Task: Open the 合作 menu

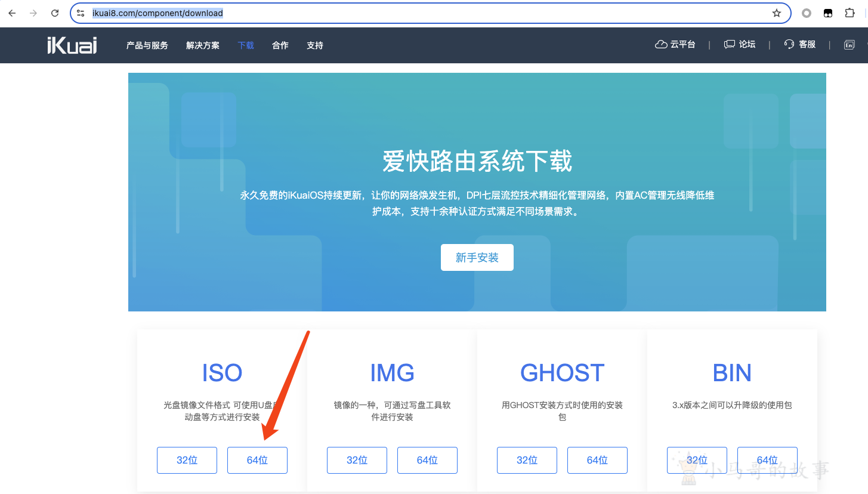Action: (x=280, y=45)
